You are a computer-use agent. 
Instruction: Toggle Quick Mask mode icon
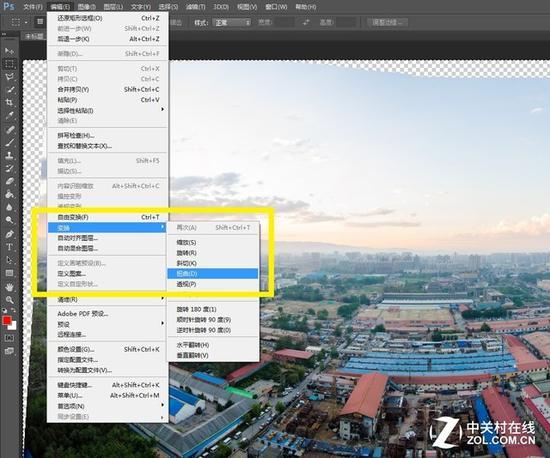[x=9, y=338]
